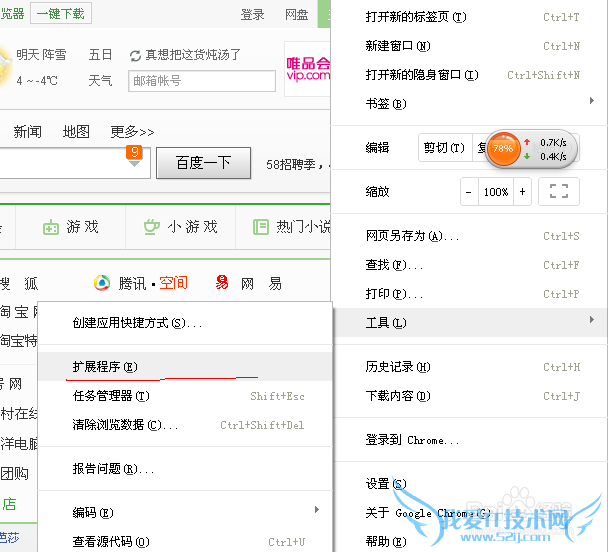This screenshot has width=608, height=552.
Task: Click 登录到 Chrome menu item
Action: pos(470,440)
